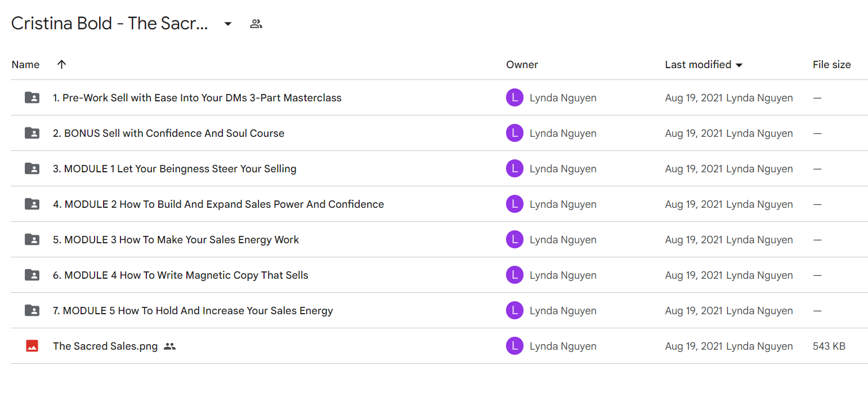Click owner name Lynda Nguyen in MODULE 2 row

563,204
